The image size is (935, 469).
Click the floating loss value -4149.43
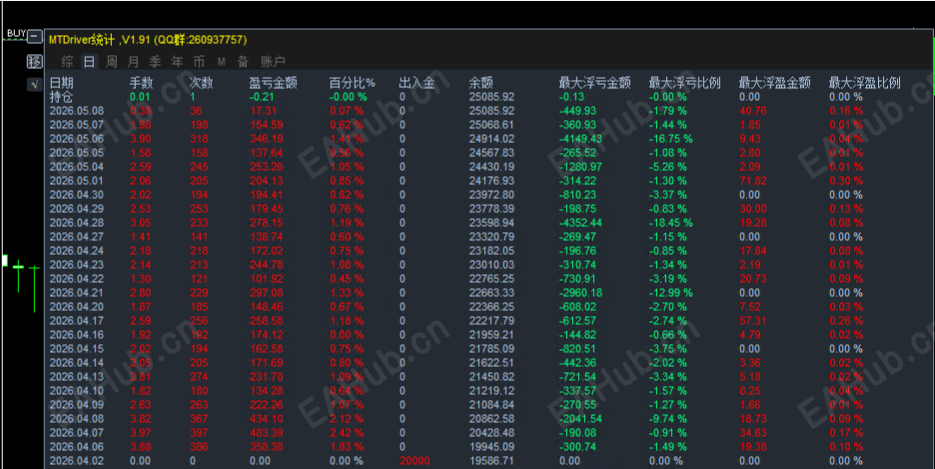[580, 139]
